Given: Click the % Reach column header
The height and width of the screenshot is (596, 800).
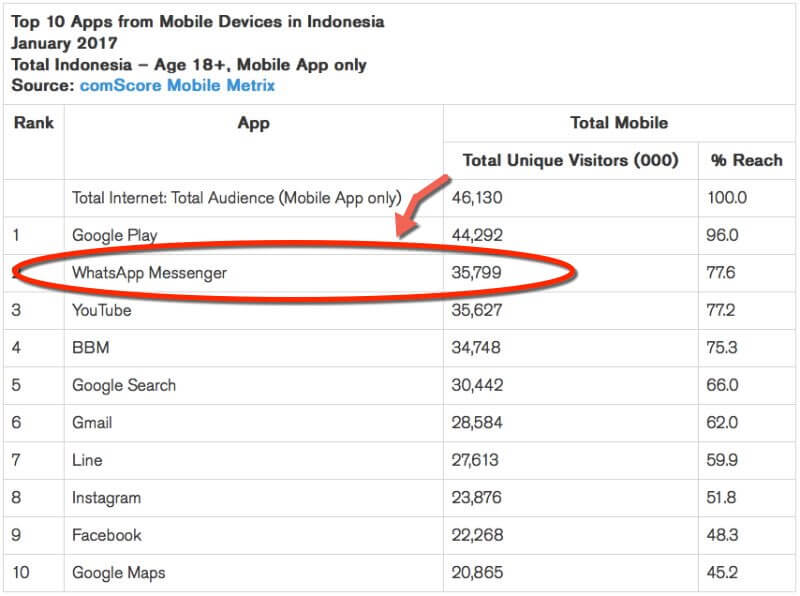Looking at the screenshot, I should (746, 160).
